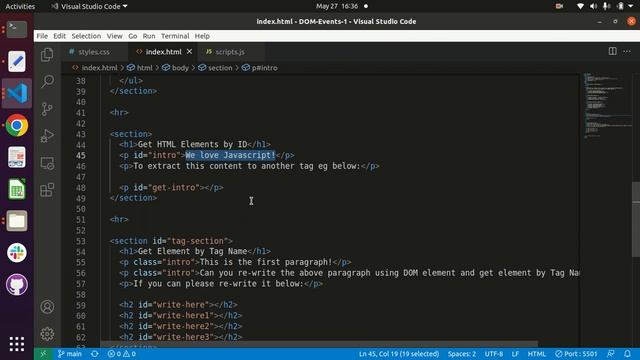Click the main branch indicator

coord(69,354)
